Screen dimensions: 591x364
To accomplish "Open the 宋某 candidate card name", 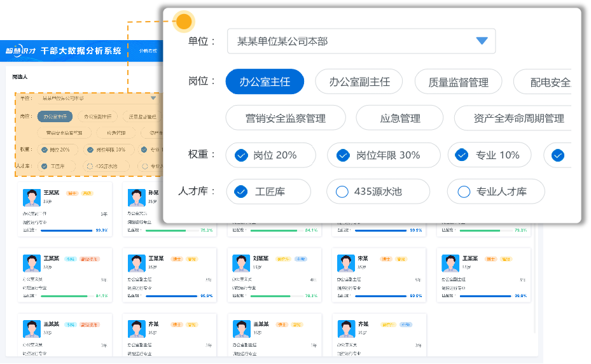I will coord(363,258).
